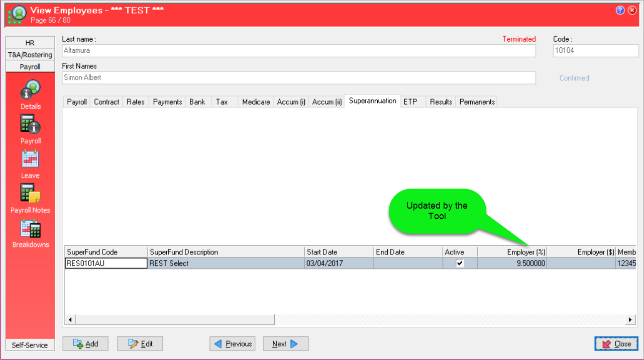
Task: Switch to the Tax tab
Action: click(222, 102)
